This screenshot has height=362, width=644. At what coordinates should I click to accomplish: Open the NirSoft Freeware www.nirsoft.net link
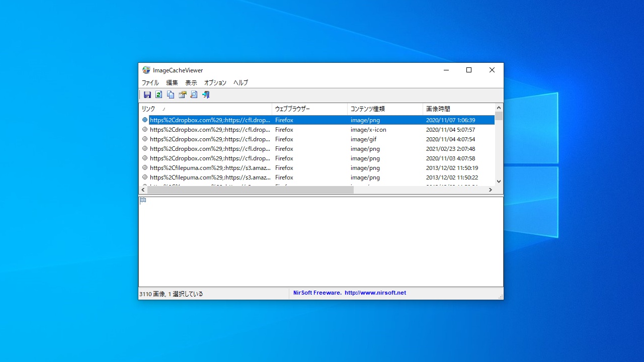point(350,293)
